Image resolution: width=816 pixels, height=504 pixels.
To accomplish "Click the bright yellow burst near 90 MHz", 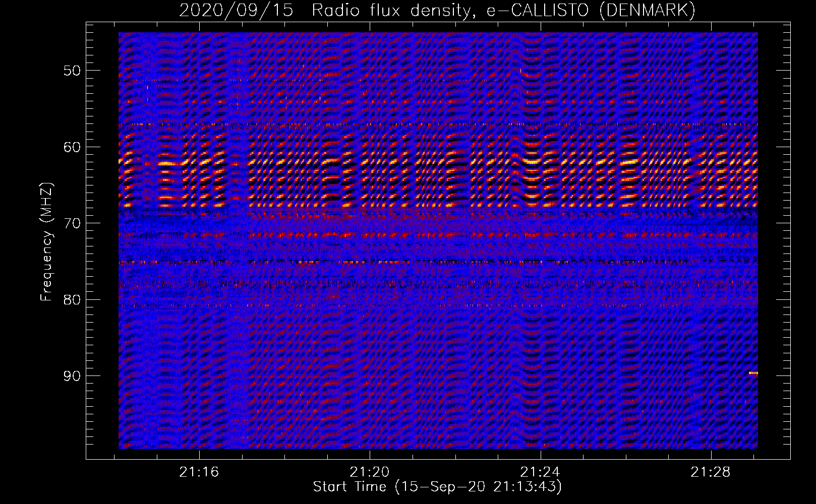I will [753, 373].
